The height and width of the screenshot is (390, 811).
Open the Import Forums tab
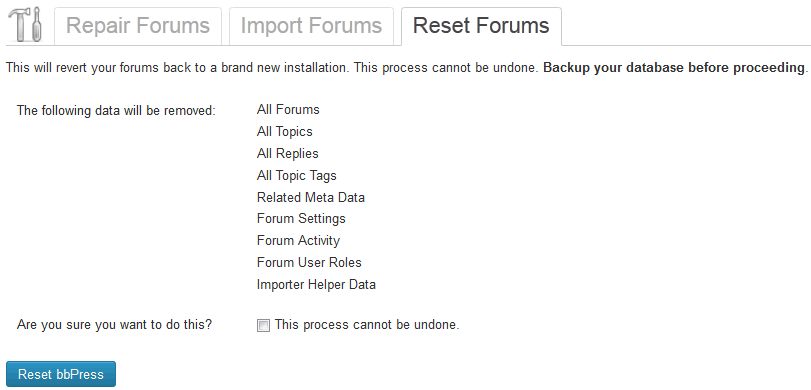point(311,26)
